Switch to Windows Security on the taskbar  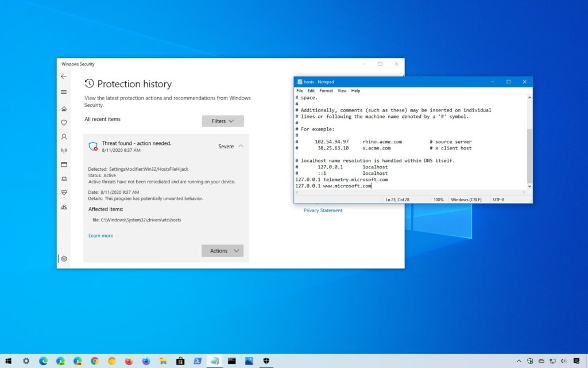266,361
